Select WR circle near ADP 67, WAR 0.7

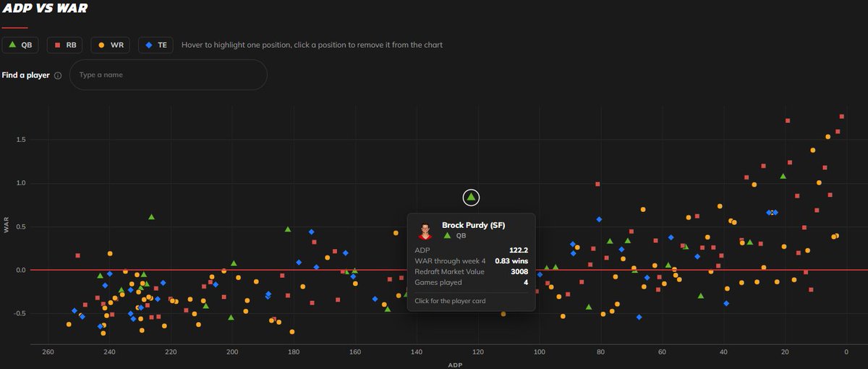pos(642,210)
